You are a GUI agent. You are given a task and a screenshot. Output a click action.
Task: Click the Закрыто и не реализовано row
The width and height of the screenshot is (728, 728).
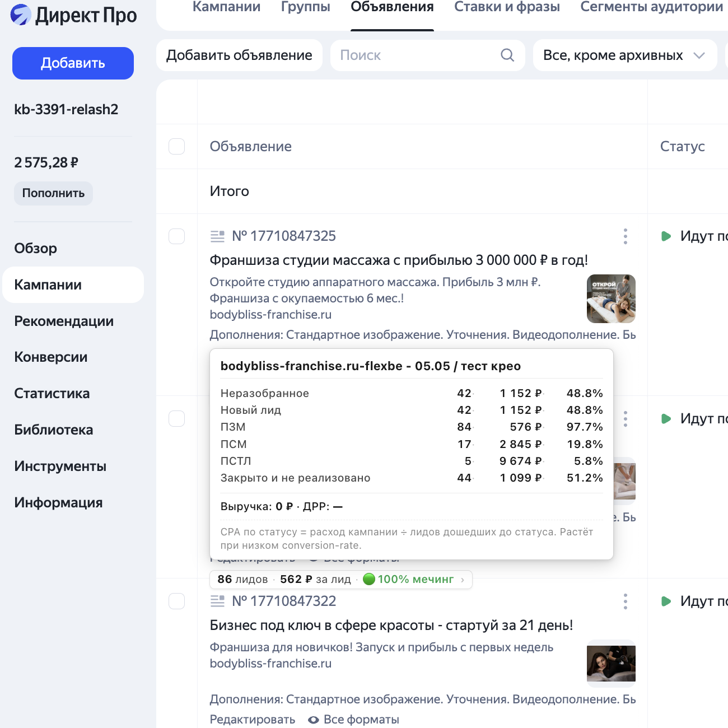point(412,478)
